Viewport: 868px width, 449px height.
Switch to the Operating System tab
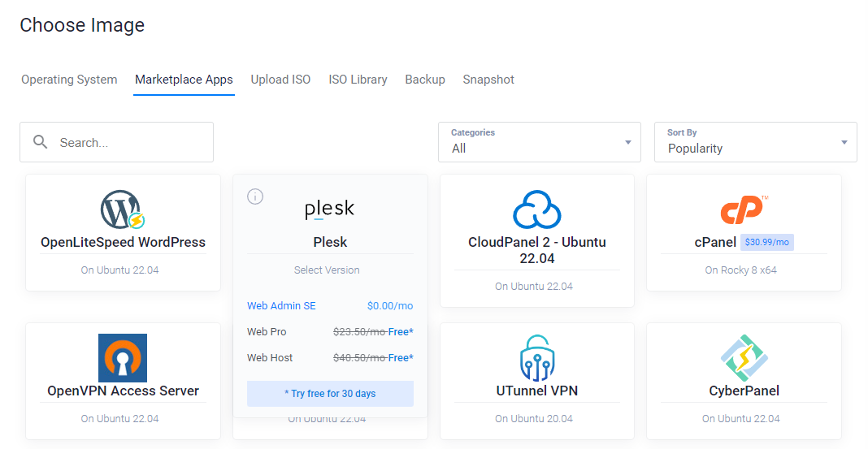point(69,80)
